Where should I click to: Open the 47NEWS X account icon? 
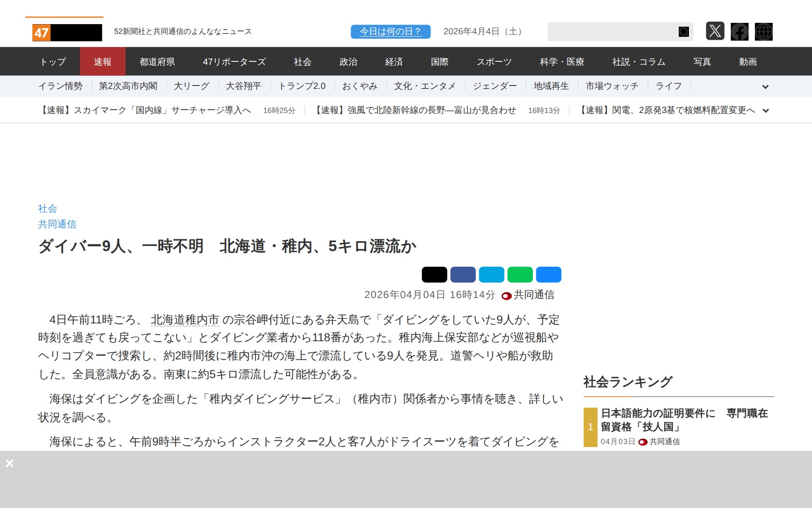716,31
